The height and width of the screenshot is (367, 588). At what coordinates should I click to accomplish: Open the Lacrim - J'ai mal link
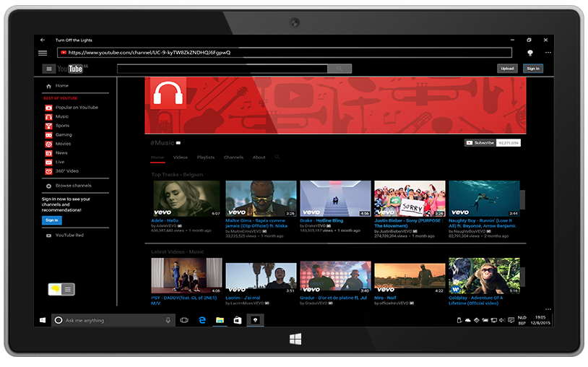click(243, 298)
